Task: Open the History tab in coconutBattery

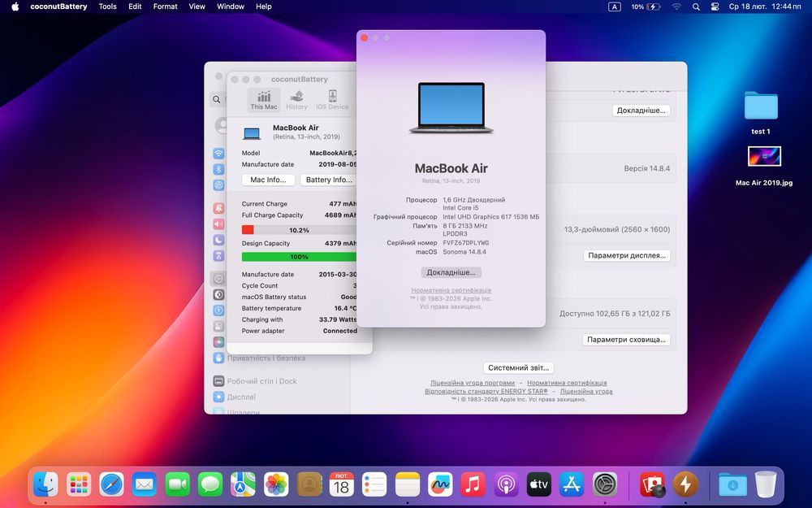Action: coord(296,99)
